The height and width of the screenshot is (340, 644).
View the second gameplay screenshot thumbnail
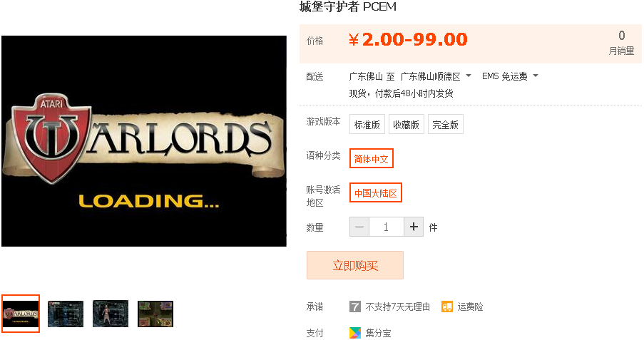pos(66,314)
